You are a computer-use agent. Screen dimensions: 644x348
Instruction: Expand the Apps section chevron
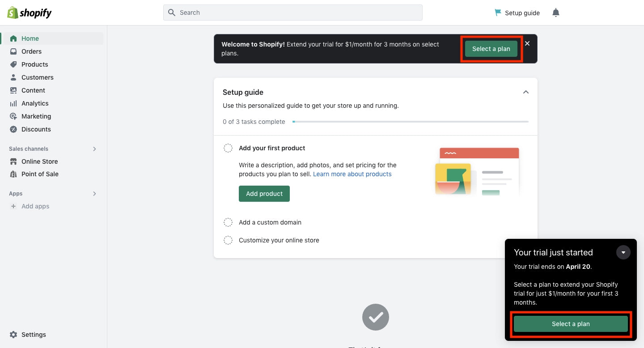click(x=94, y=194)
